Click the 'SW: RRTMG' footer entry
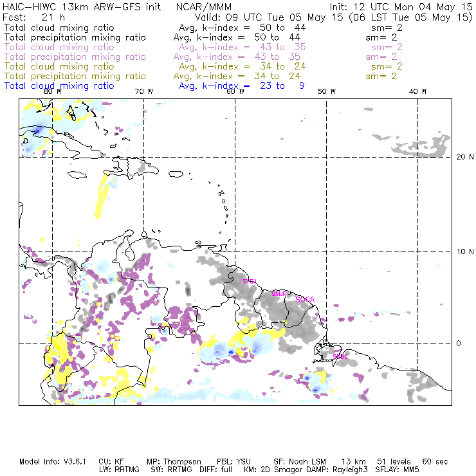The height and width of the screenshot is (476, 476). tap(172, 470)
